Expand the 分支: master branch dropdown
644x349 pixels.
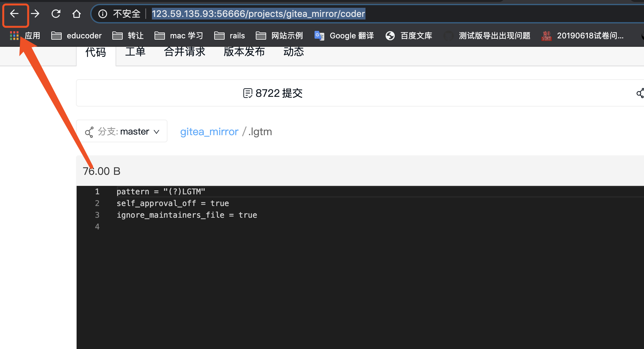(x=122, y=131)
